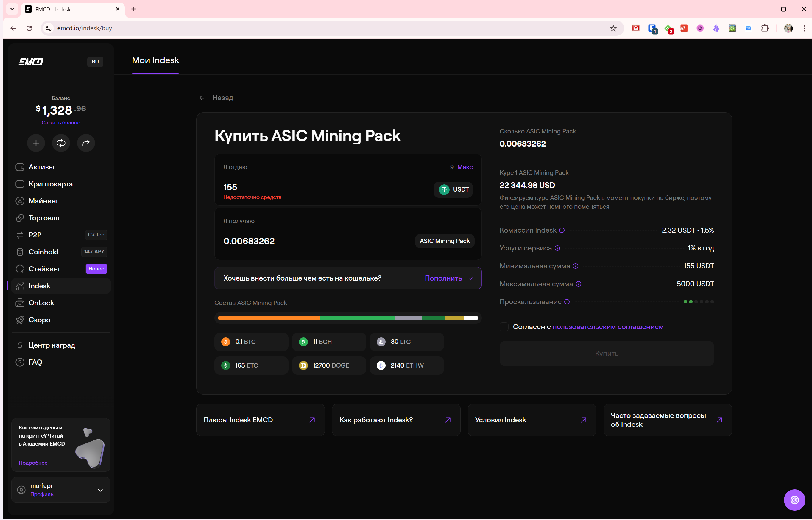Click the info icon next to Комиссия Indesk
This screenshot has height=520, width=812.
coord(562,230)
